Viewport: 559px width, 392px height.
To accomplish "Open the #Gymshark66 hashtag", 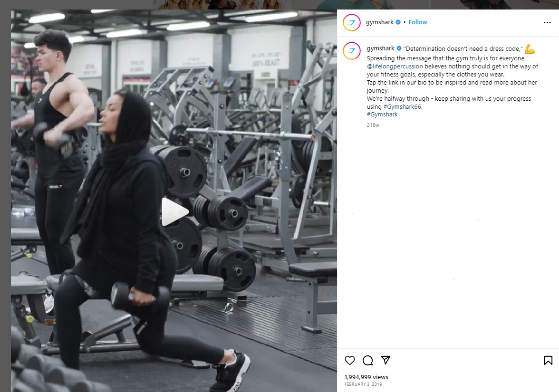I will (402, 106).
